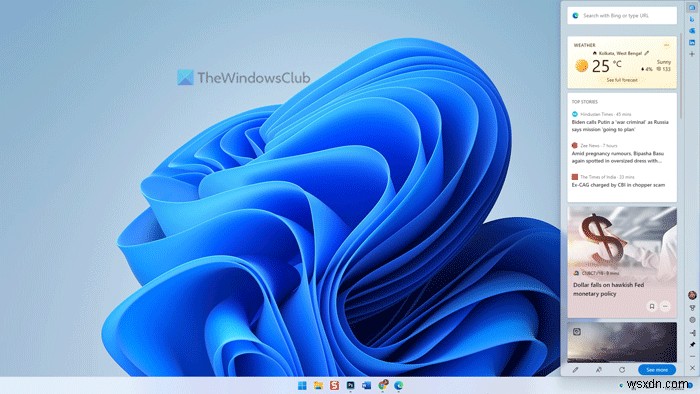Viewport: 700px width, 394px height.
Task: Bookmark the Dollar falls article
Action: pyautogui.click(x=652, y=306)
